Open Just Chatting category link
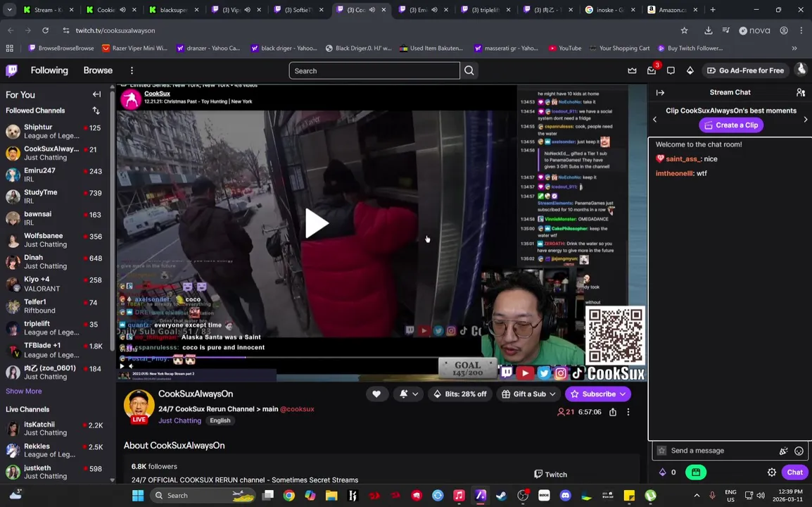This screenshot has width=812, height=507. [x=179, y=420]
